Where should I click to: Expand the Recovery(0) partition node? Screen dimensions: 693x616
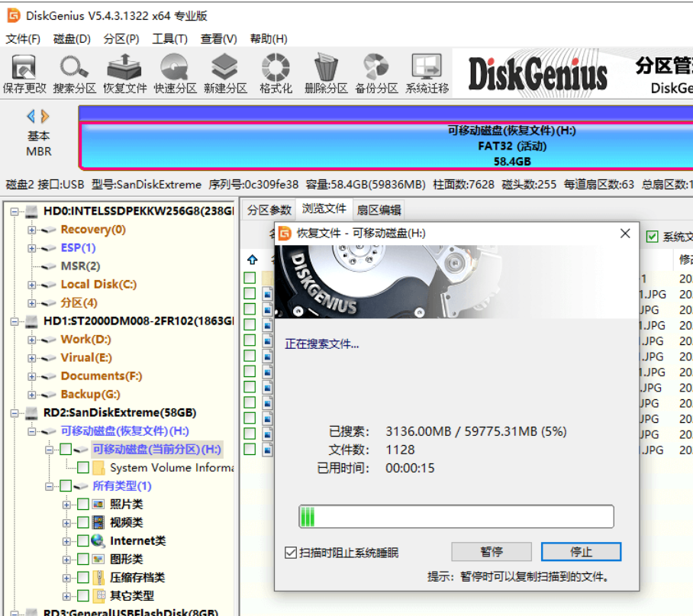pos(32,230)
